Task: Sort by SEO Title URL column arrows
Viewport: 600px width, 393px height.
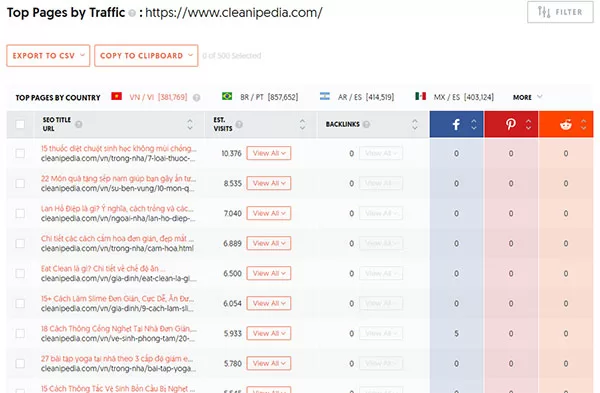Action: click(190, 124)
